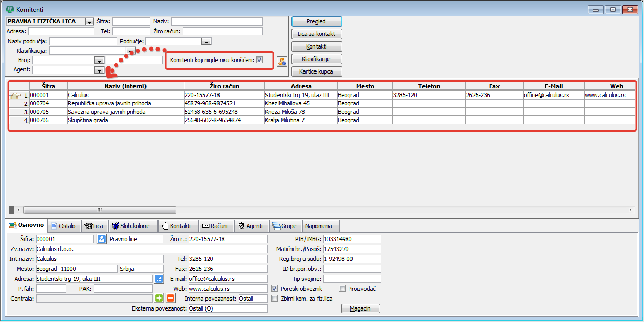Click the Žiro račun filter field
The image size is (644, 322).
[223, 31]
